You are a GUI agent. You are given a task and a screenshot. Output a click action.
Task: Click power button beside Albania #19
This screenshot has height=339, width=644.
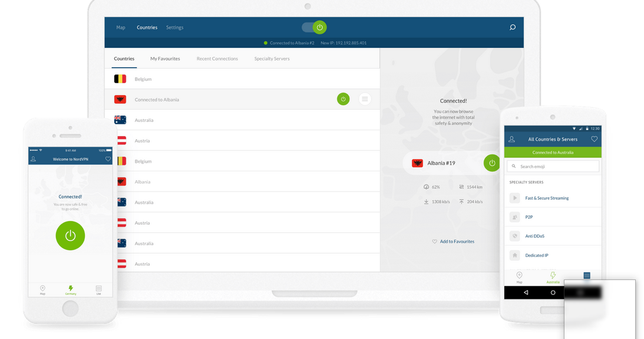coord(491,163)
